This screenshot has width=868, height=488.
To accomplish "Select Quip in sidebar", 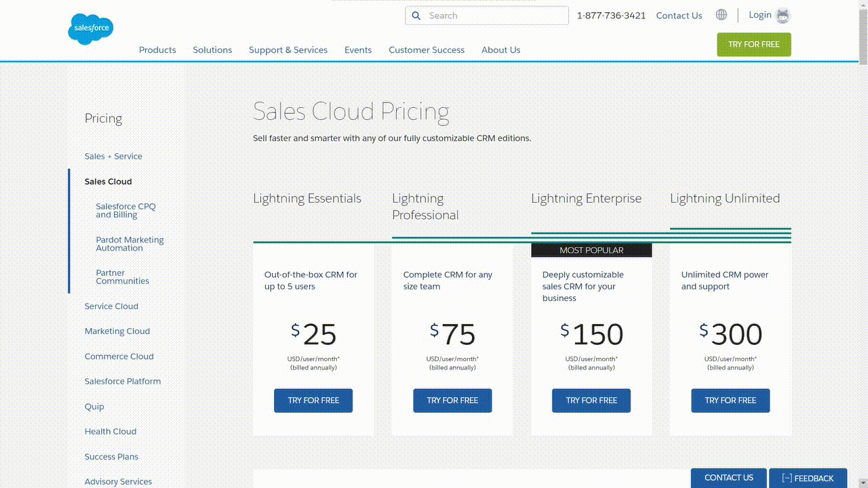I will [94, 407].
